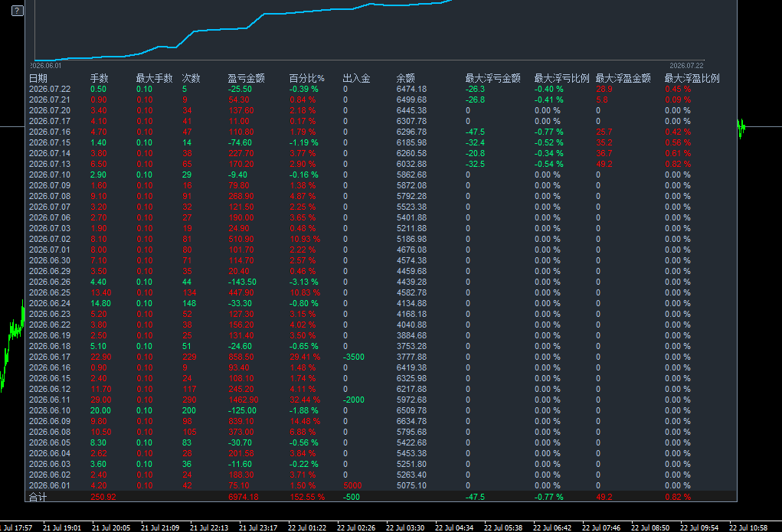Image resolution: width=782 pixels, height=532 pixels.
Task: Click the 22 Jul 01:22 time axis label
Action: pos(307,527)
